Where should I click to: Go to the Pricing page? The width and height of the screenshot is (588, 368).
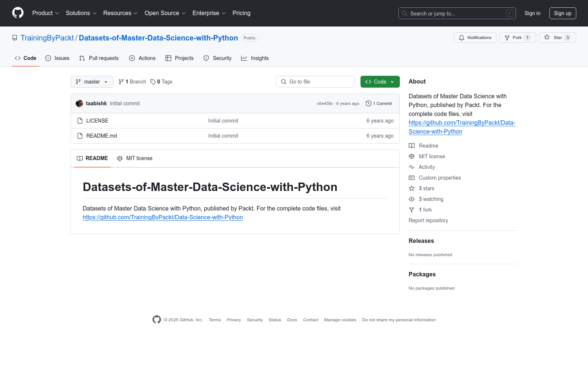point(241,13)
